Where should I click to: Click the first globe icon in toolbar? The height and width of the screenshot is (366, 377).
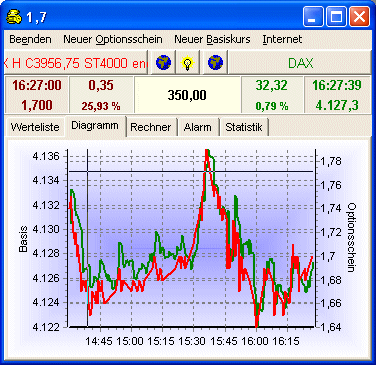[x=163, y=62]
